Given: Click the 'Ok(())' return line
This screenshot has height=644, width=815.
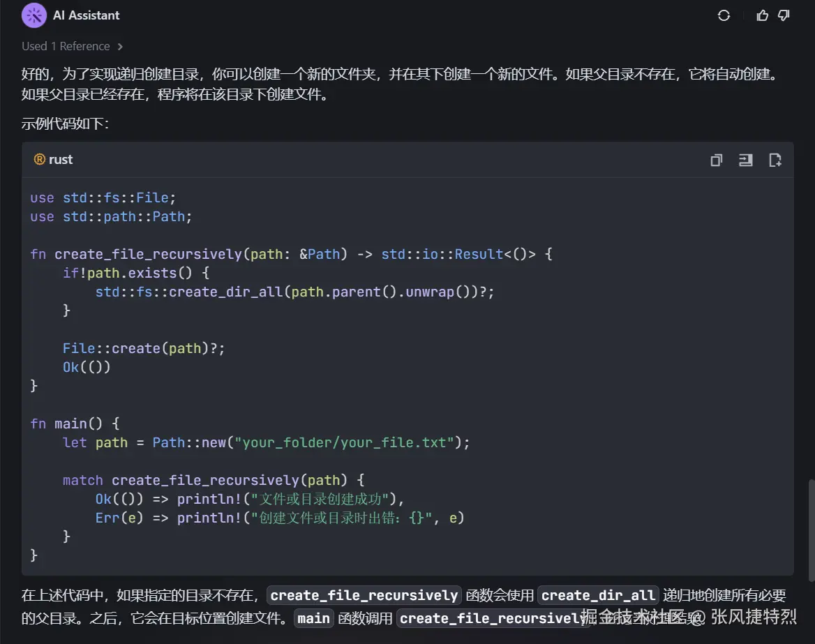Looking at the screenshot, I should [x=87, y=368].
